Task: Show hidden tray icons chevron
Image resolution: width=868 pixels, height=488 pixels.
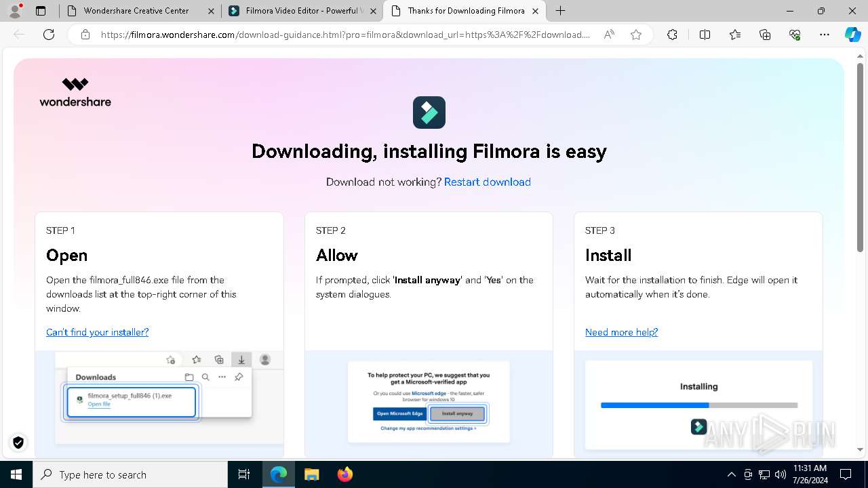Action: tap(731, 474)
